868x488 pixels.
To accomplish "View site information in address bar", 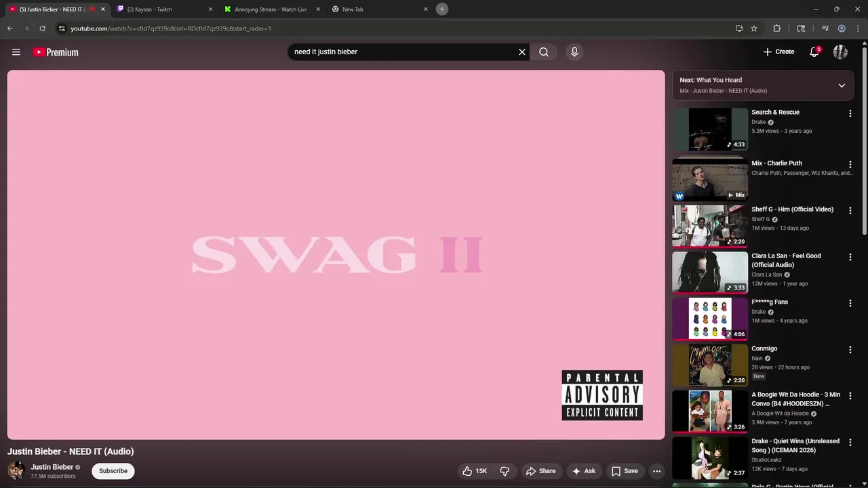I will pyautogui.click(x=62, y=28).
